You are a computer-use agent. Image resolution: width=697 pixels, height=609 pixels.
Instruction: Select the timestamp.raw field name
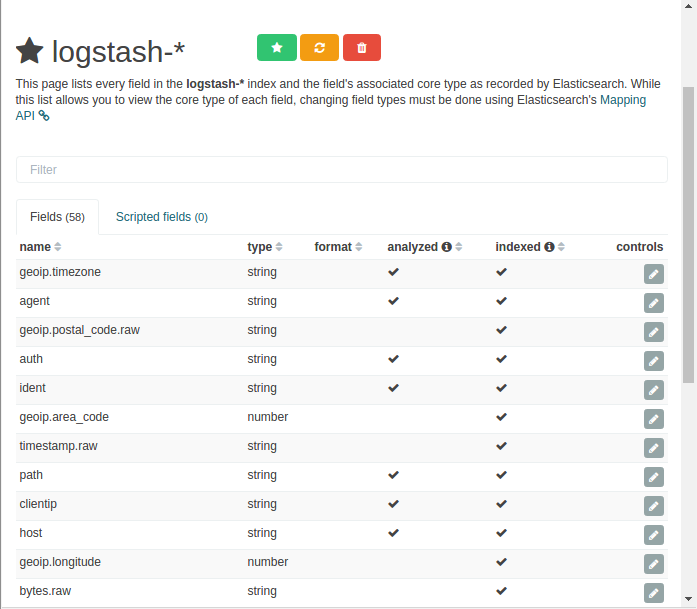click(58, 446)
